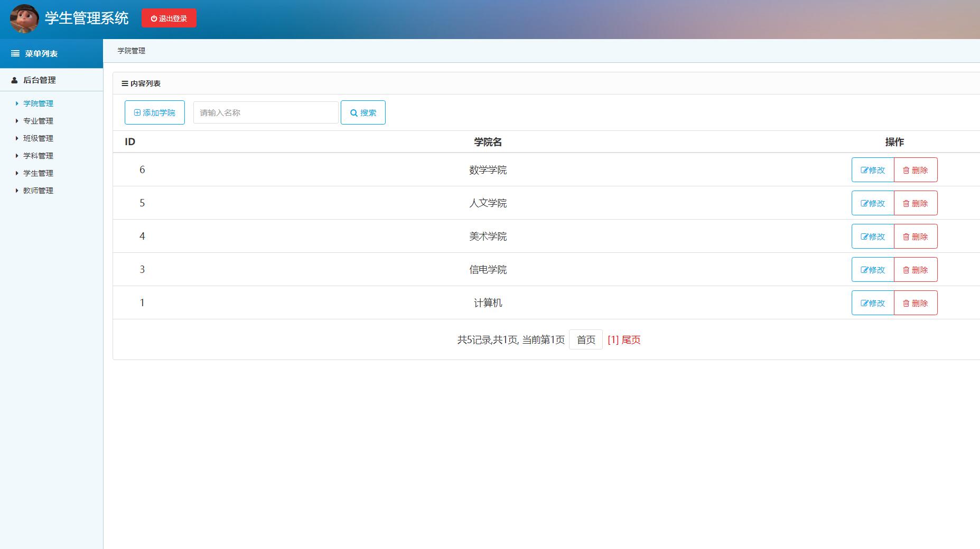
Task: Click the magnifier 搜索 search button
Action: tap(363, 112)
